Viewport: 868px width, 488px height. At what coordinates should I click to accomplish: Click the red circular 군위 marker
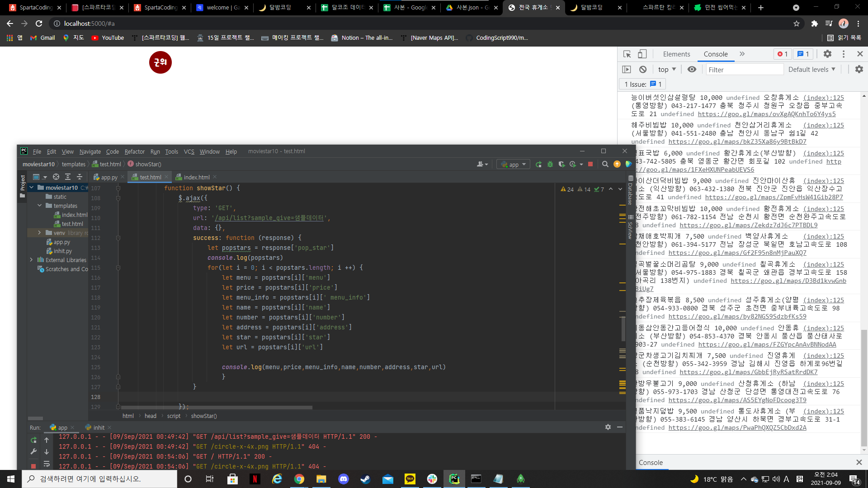[160, 62]
